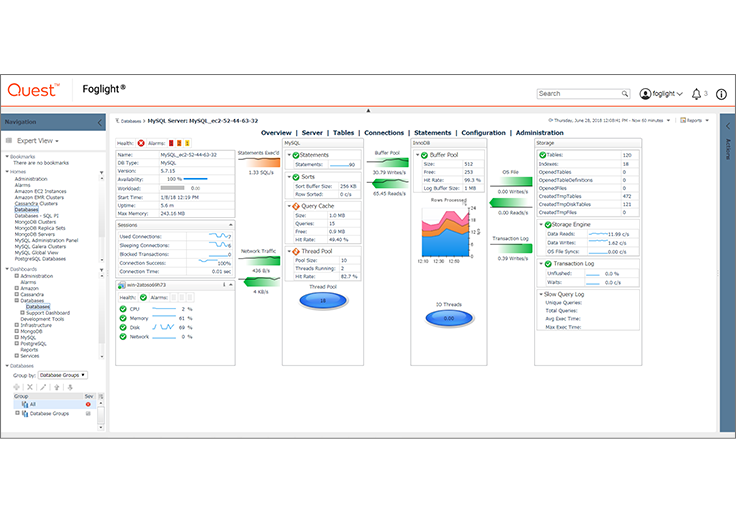Click the move-down arrow in Databases toolbar

[70, 387]
